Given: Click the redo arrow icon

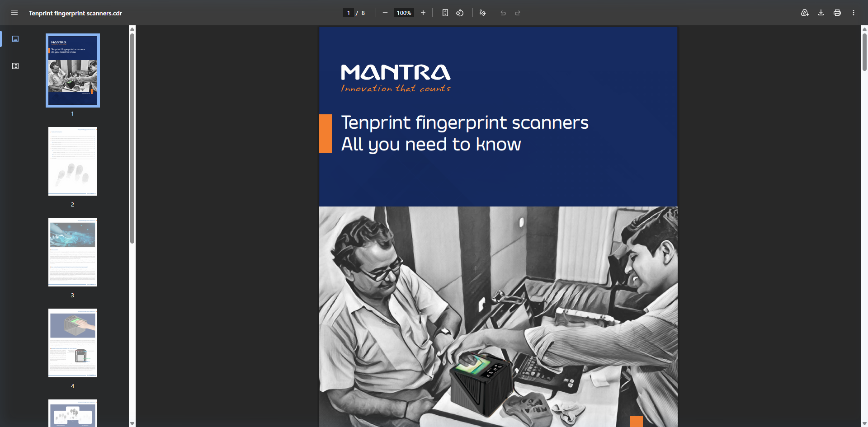Looking at the screenshot, I should (x=518, y=13).
